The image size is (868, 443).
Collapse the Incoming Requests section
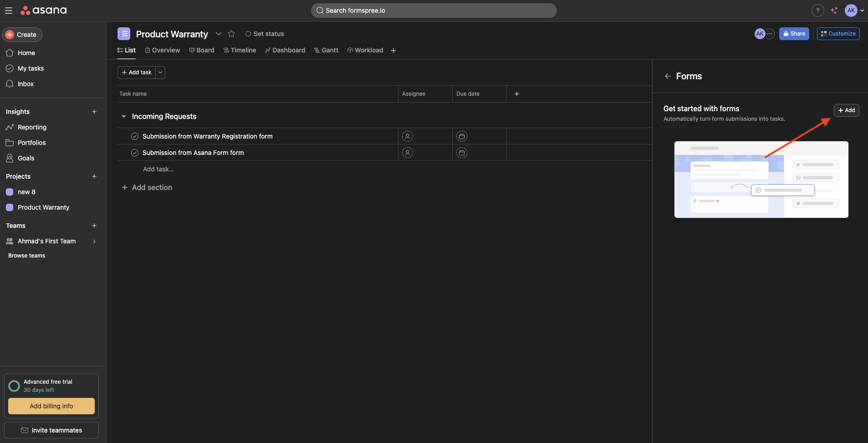(124, 117)
